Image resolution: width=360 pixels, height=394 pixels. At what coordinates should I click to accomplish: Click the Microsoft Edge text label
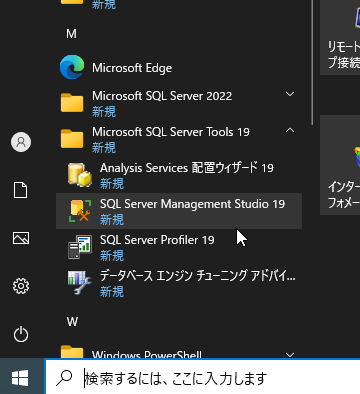132,68
